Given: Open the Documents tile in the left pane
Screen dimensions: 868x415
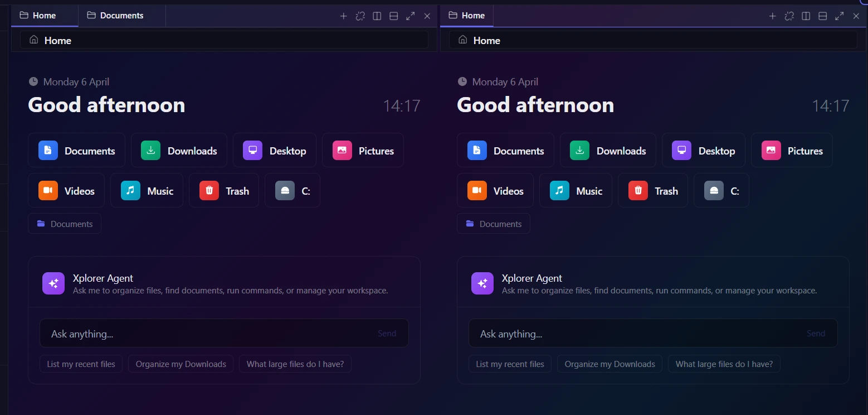Looking at the screenshot, I should point(76,150).
